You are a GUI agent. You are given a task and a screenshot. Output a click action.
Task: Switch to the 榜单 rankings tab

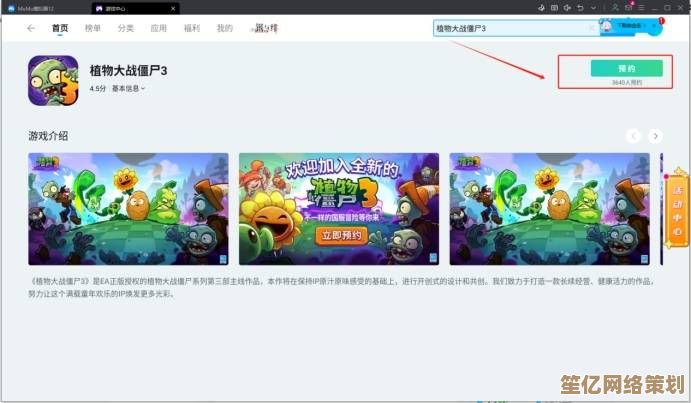[93, 28]
